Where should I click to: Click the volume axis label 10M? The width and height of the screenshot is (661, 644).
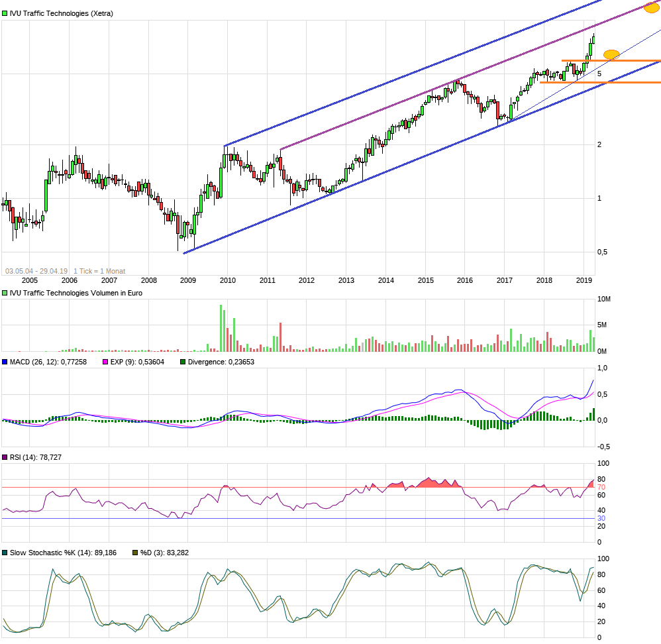(604, 299)
